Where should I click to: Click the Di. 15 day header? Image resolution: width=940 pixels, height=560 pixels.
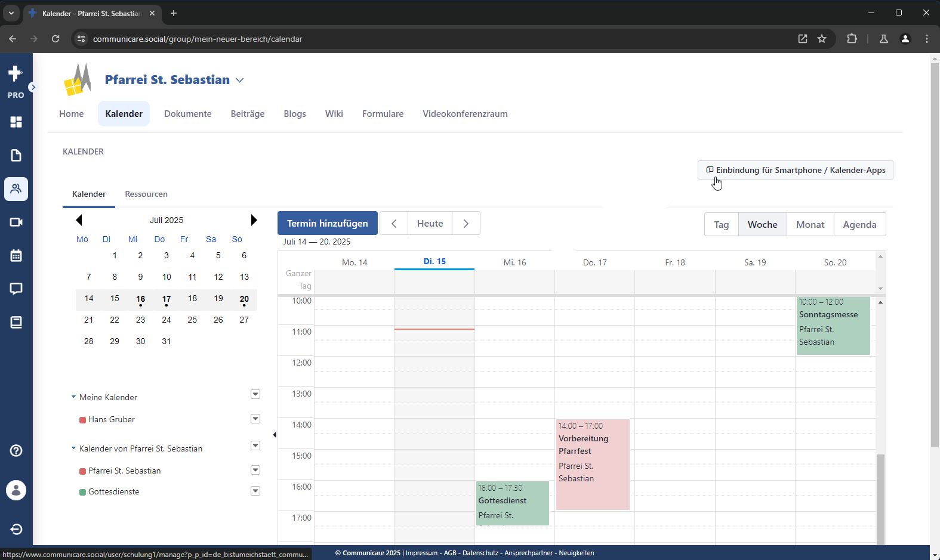point(434,261)
